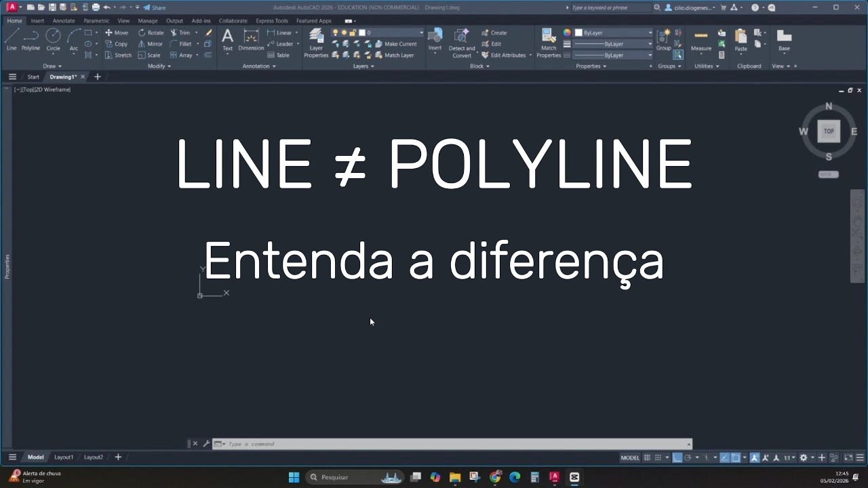Click the Rotate command
Image resolution: width=868 pixels, height=488 pixels.
(151, 33)
